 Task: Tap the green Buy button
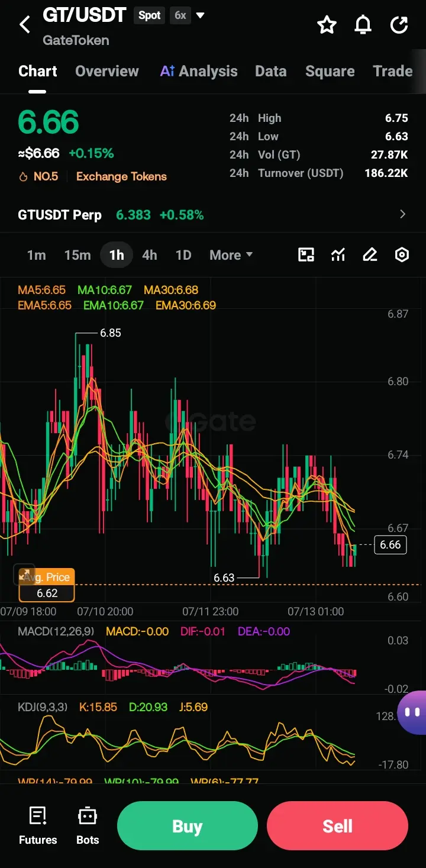[188, 826]
